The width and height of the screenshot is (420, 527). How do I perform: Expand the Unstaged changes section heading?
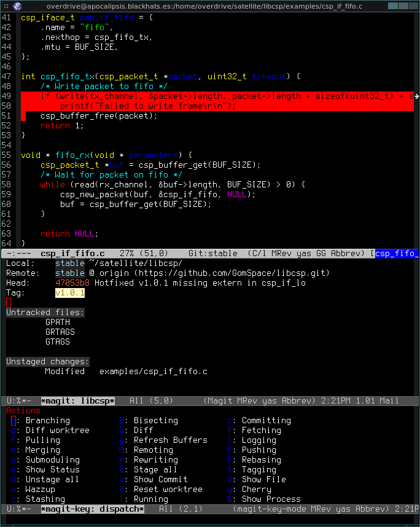point(48,362)
